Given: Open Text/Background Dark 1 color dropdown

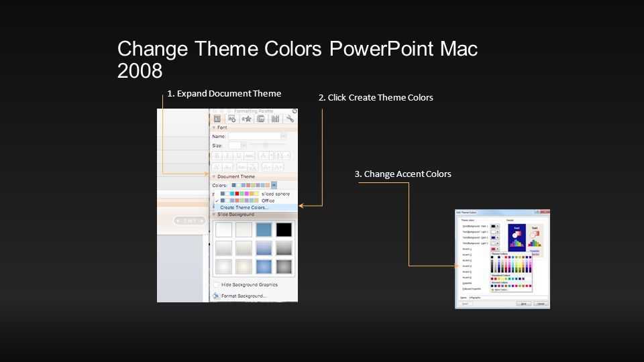Looking at the screenshot, I should click(495, 226).
